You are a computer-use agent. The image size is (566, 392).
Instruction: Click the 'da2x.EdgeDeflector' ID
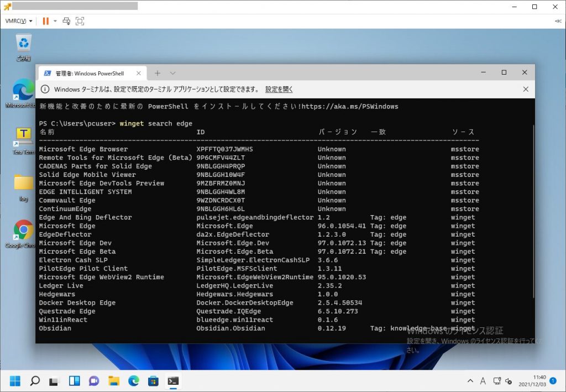pos(233,234)
